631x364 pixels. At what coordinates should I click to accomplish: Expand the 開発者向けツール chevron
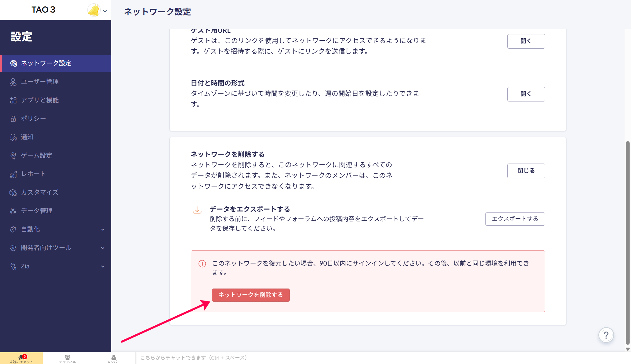click(103, 248)
